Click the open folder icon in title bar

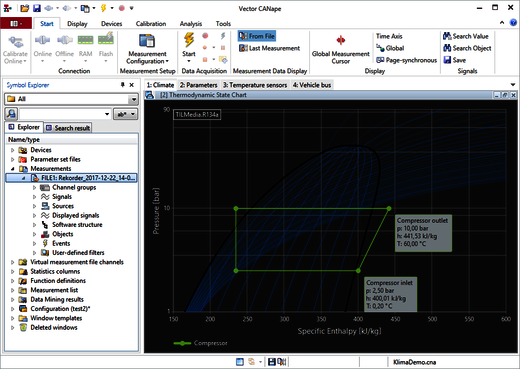24,8
